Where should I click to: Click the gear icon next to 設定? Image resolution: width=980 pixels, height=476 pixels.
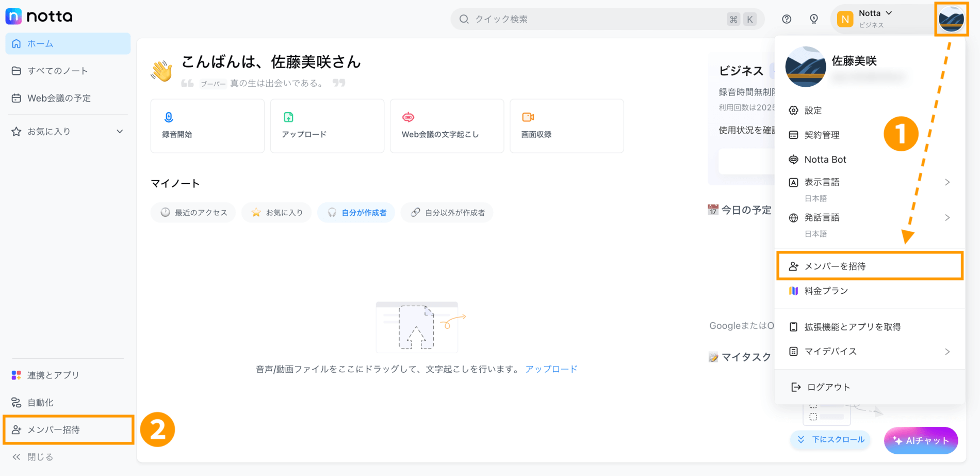(x=793, y=110)
